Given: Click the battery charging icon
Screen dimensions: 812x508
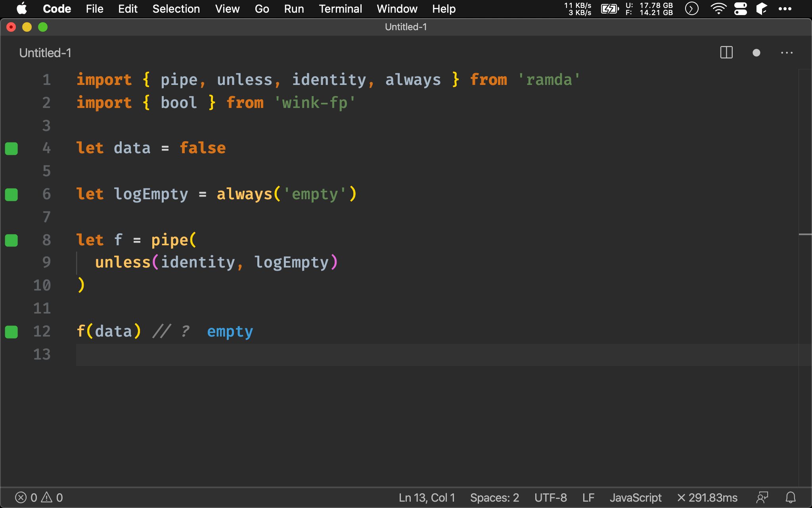Looking at the screenshot, I should coord(609,9).
